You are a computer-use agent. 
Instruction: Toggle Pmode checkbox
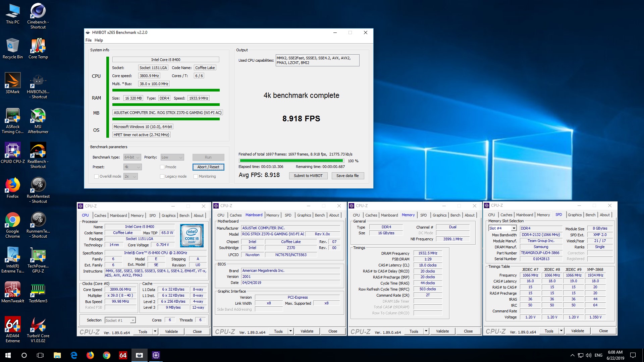[162, 167]
